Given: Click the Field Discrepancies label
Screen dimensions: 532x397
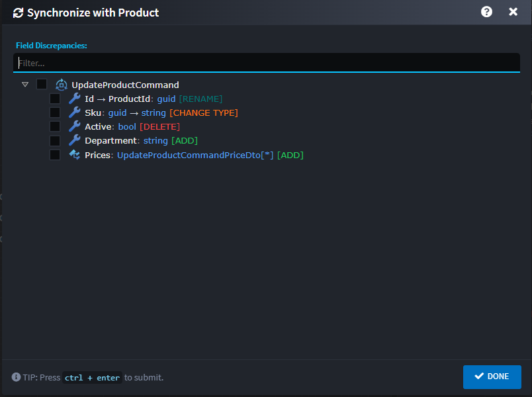Looking at the screenshot, I should (x=52, y=46).
